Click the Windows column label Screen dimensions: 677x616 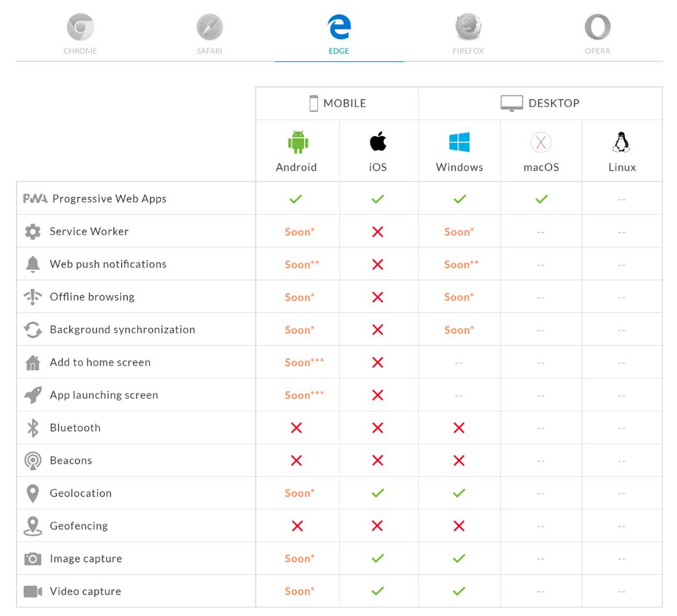459,167
